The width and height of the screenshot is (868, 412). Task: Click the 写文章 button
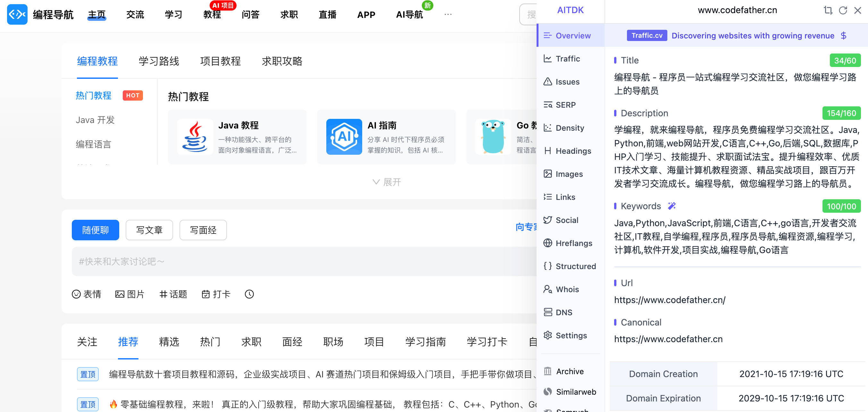(x=149, y=230)
